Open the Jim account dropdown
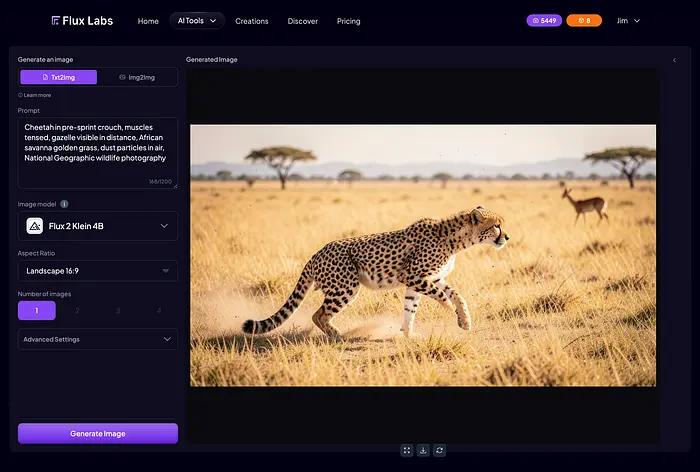The width and height of the screenshot is (700, 472). click(x=628, y=20)
